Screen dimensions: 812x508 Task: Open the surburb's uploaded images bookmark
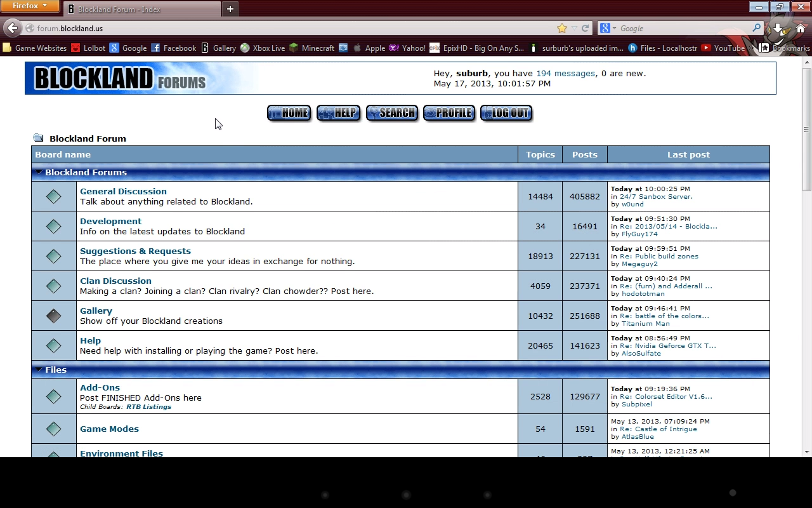[577, 48]
